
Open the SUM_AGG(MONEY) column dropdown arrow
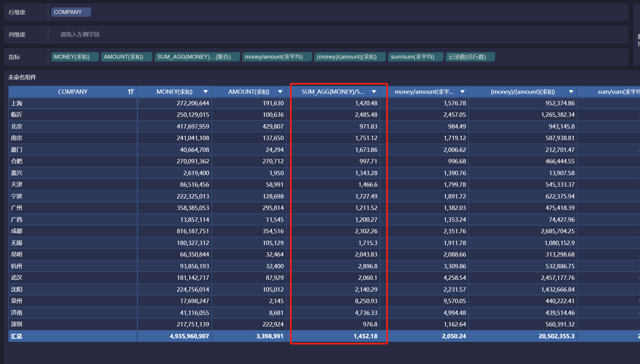tap(374, 92)
